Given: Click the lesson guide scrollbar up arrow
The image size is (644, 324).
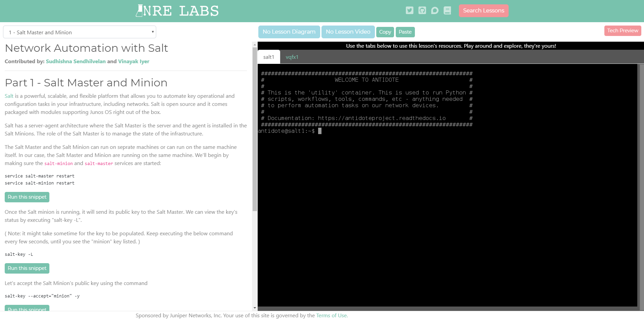Looking at the screenshot, I should [x=255, y=44].
